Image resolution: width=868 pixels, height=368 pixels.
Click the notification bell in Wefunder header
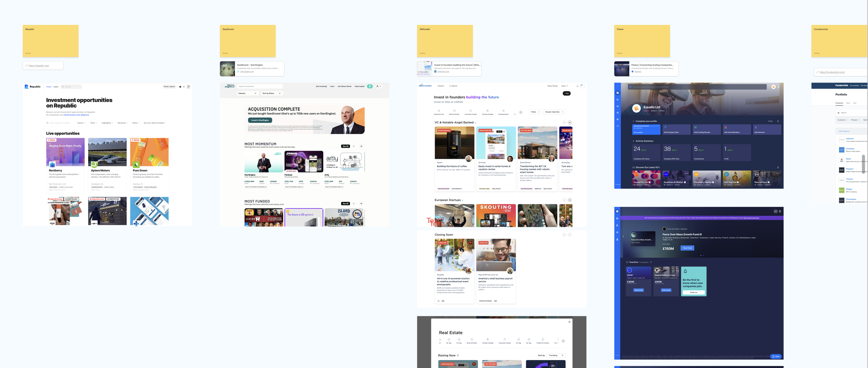[577, 86]
